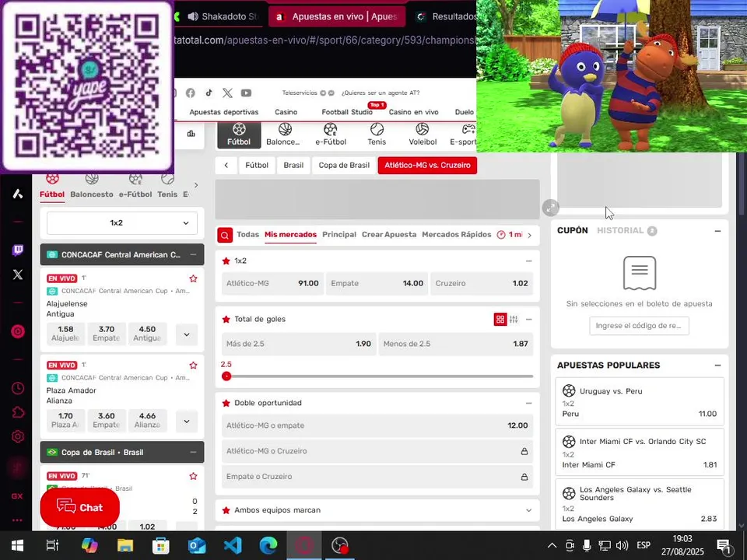This screenshot has width=747, height=560.
Task: Switch to the Todas markets tab
Action: [247, 234]
